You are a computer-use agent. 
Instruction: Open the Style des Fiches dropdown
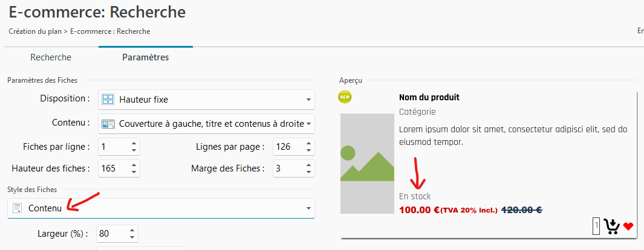pyautogui.click(x=161, y=208)
